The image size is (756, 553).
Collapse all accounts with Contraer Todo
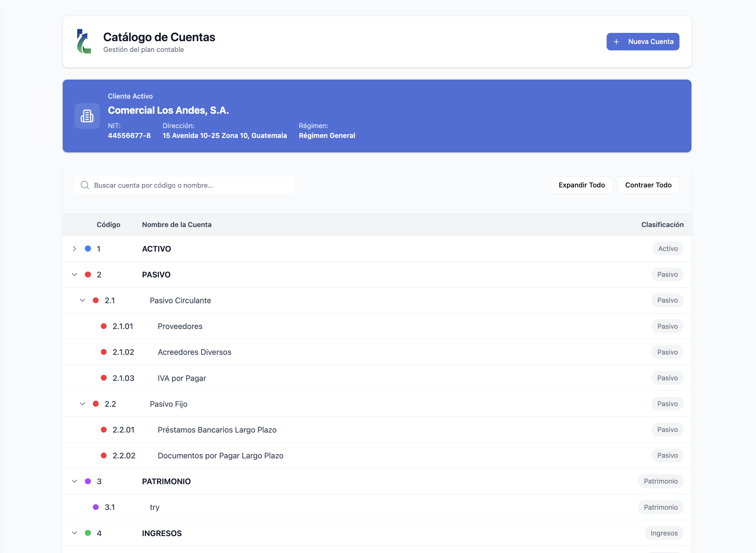(648, 185)
